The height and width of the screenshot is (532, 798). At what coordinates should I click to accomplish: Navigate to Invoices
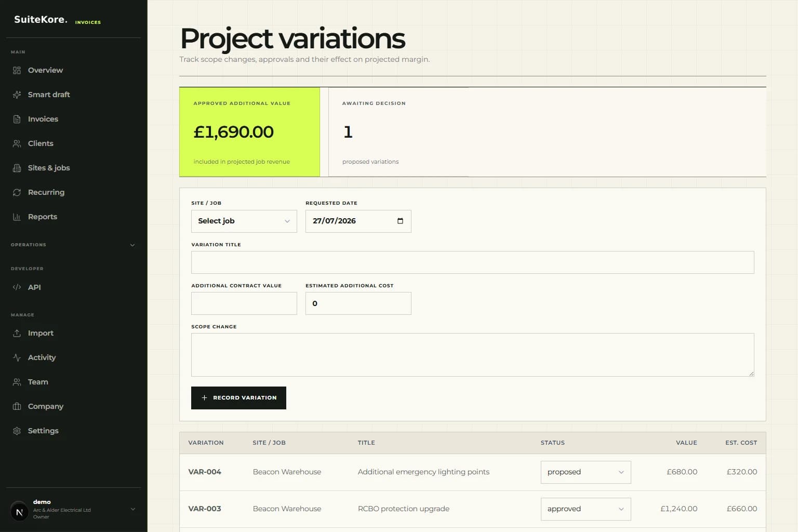tap(73, 119)
